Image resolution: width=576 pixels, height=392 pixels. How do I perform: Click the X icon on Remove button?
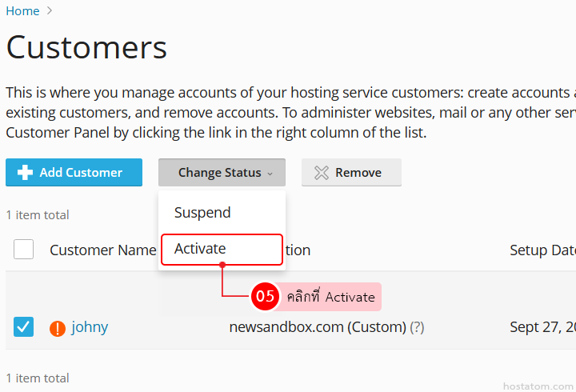click(322, 173)
